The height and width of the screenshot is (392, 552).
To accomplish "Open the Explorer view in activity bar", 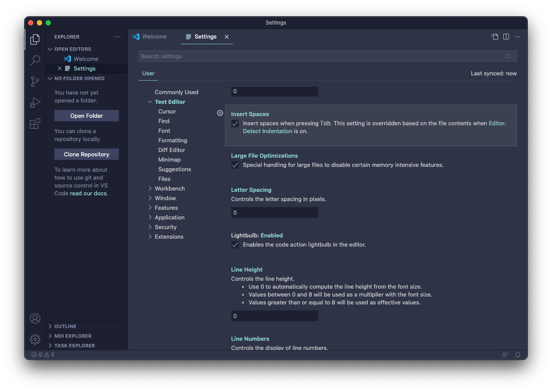I will (x=35, y=39).
